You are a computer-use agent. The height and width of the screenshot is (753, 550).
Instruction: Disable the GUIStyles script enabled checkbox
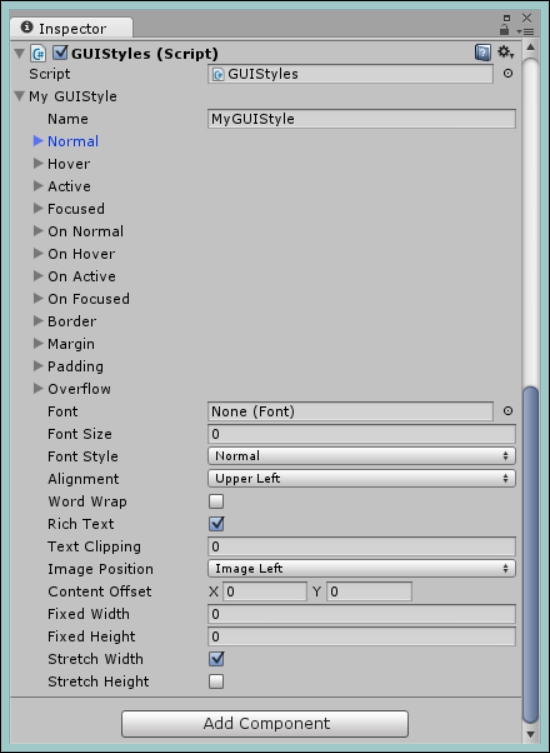click(60, 52)
